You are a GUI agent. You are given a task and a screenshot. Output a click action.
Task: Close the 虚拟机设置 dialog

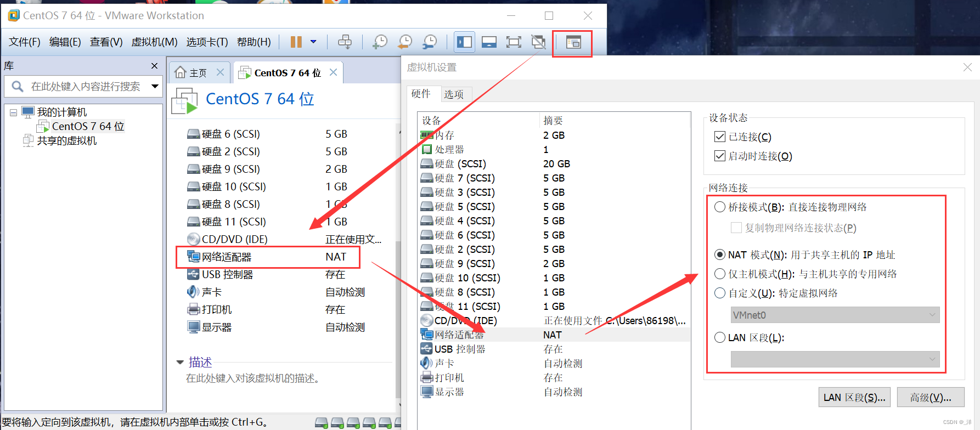(x=967, y=67)
